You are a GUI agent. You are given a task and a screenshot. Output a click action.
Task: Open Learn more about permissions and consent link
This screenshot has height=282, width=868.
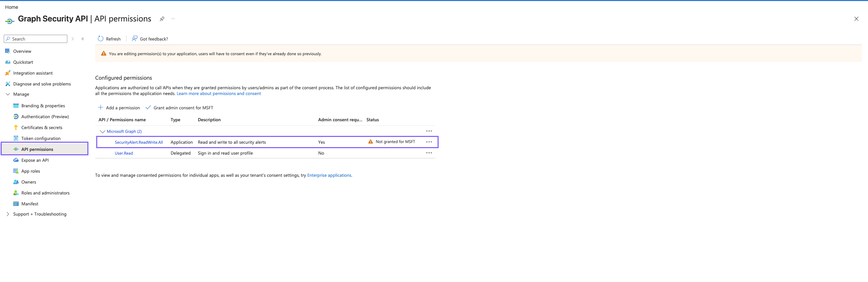[219, 94]
